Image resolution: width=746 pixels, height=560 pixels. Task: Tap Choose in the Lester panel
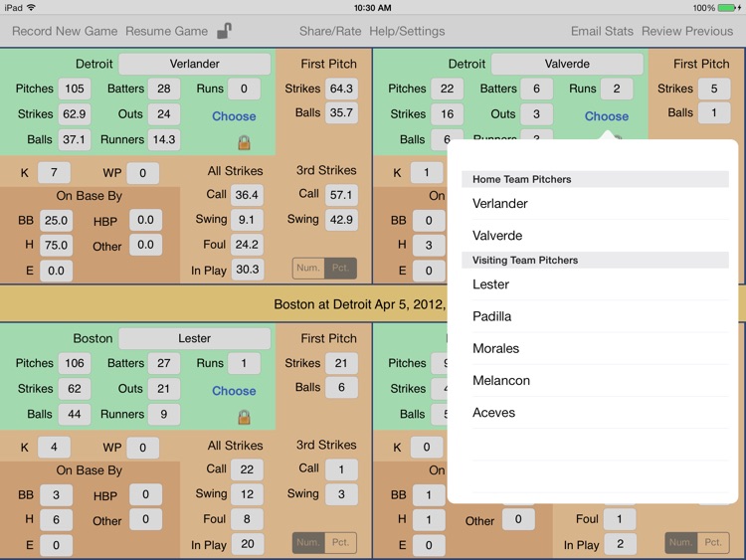tap(234, 391)
